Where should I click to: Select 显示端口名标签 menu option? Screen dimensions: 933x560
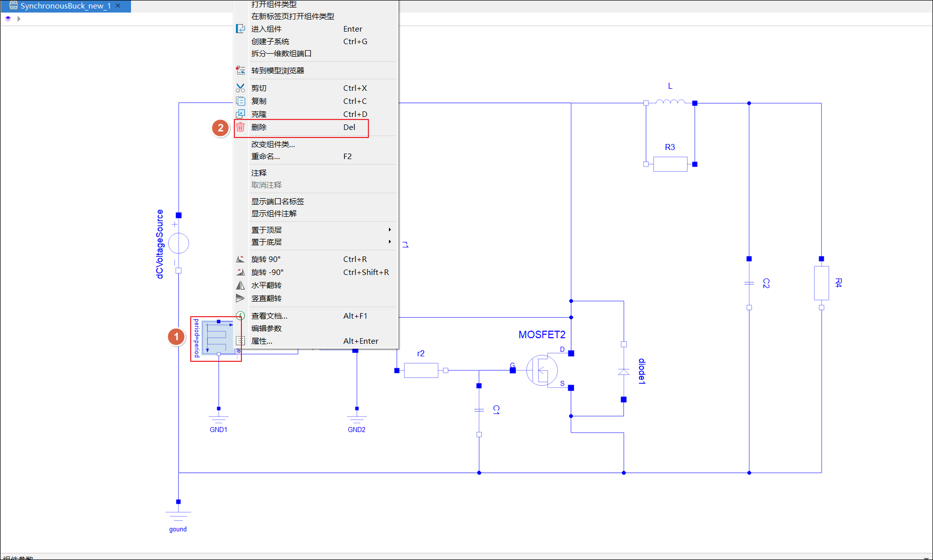[278, 202]
